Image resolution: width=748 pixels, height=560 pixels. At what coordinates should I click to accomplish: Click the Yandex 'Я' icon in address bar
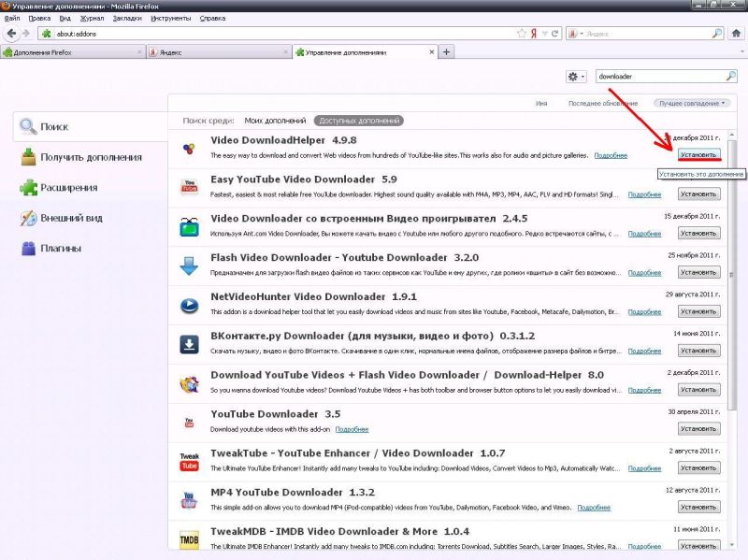pyautogui.click(x=533, y=34)
